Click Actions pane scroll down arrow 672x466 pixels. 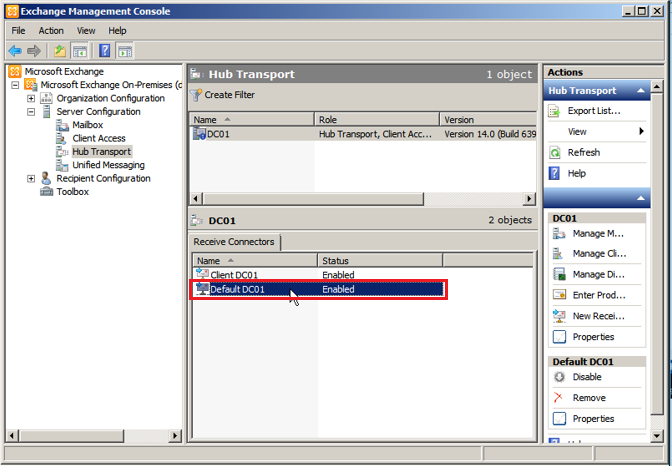click(x=657, y=436)
